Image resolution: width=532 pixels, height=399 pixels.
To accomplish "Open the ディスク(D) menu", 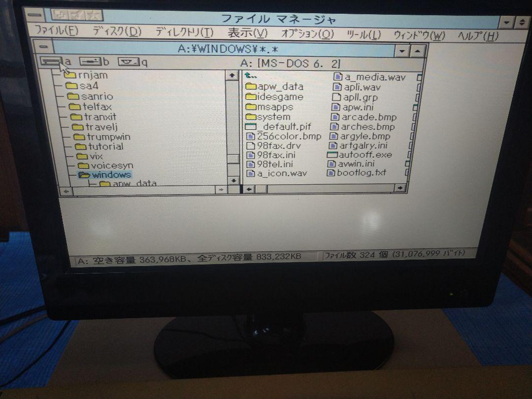I will (117, 31).
